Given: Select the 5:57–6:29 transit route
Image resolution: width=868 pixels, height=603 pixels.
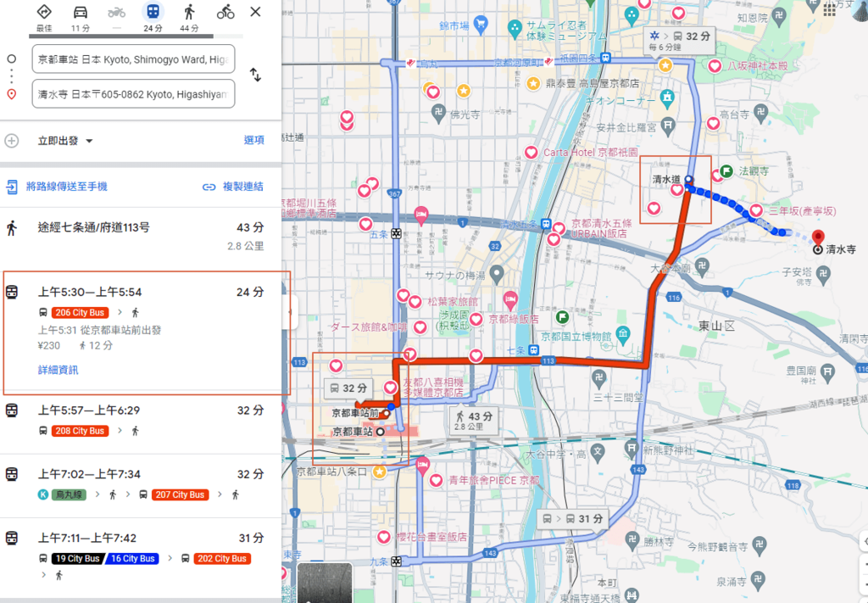Looking at the screenshot, I should [x=141, y=422].
